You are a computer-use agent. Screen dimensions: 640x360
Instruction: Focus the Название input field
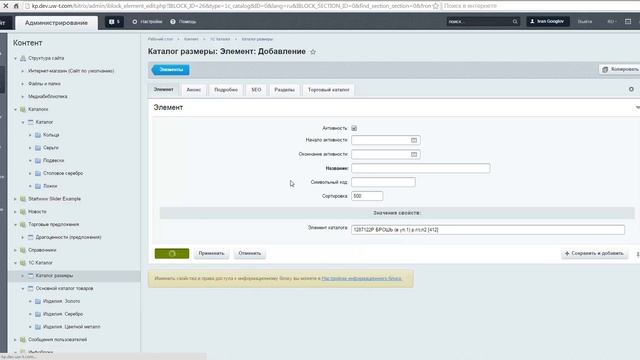(420, 168)
